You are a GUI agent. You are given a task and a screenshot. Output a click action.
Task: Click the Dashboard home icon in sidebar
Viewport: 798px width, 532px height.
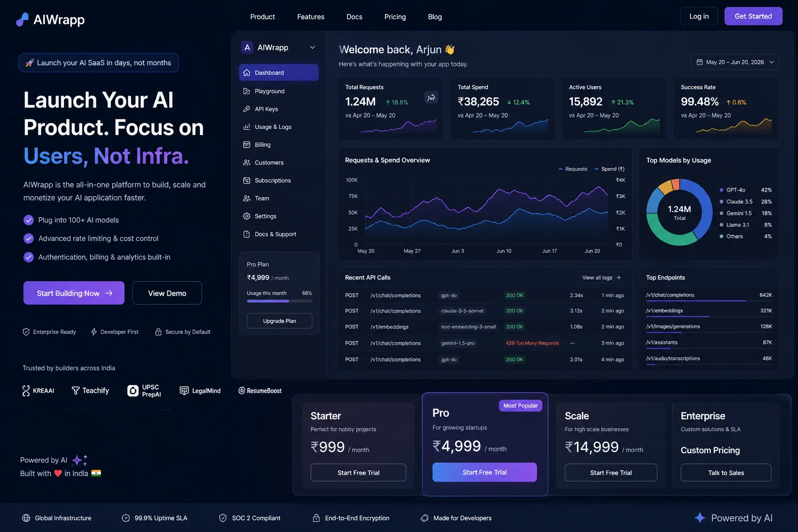(247, 73)
